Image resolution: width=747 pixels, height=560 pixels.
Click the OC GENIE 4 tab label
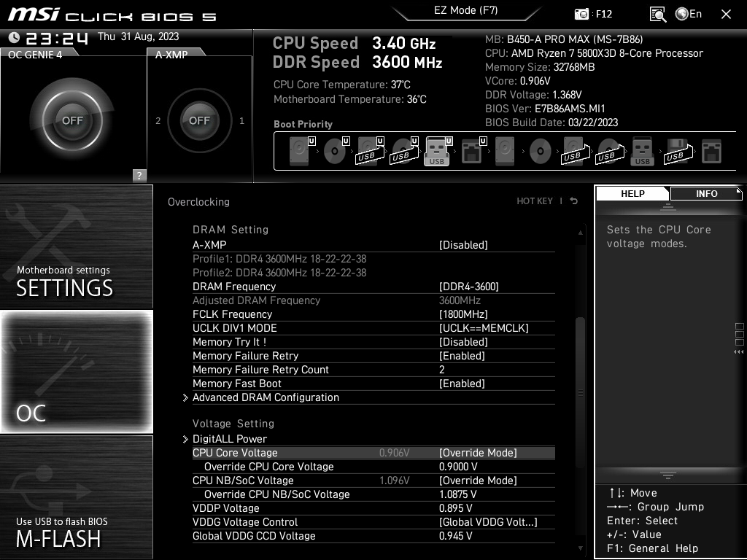pyautogui.click(x=35, y=55)
